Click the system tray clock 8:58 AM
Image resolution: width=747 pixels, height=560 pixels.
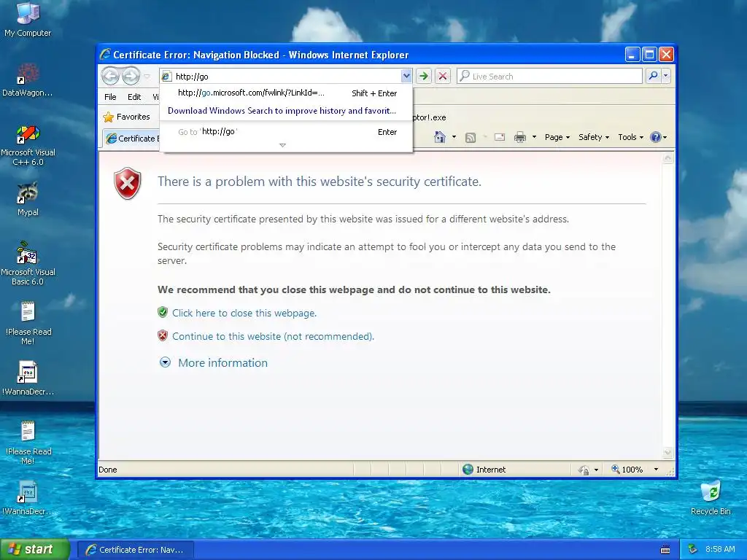(720, 549)
